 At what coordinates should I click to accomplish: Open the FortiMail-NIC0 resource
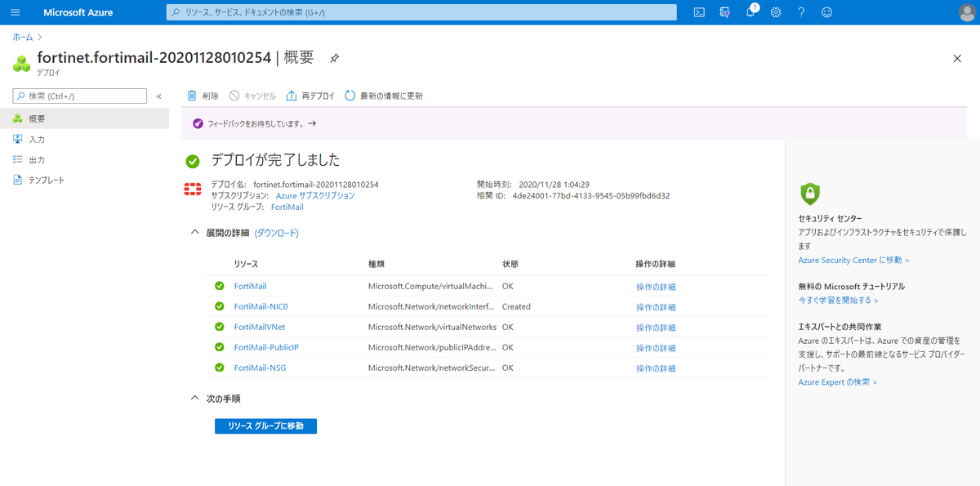(x=261, y=307)
